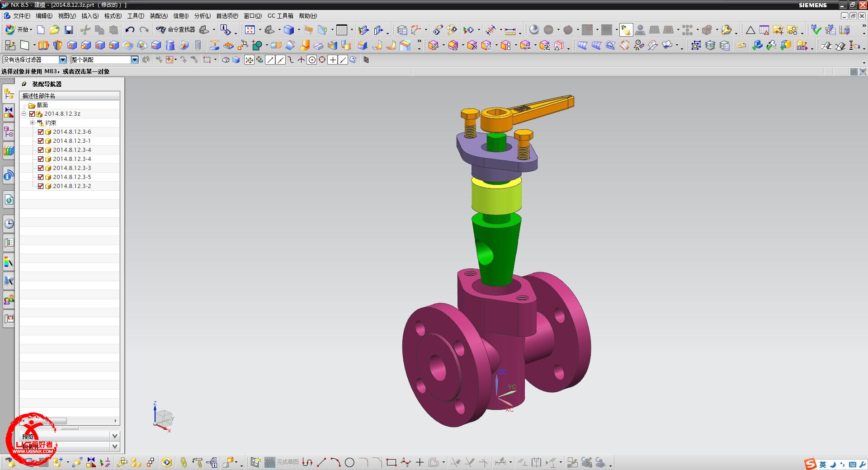Select the Extrude feature icon
The image size is (868, 470).
point(43,45)
